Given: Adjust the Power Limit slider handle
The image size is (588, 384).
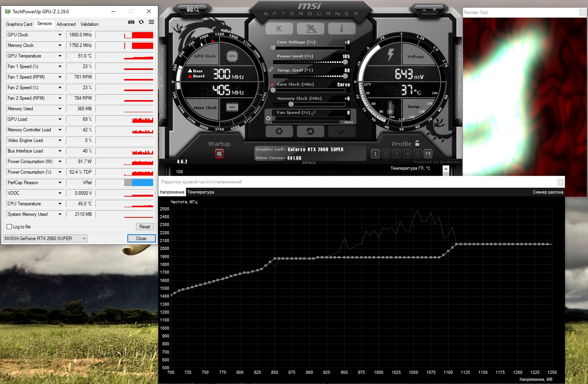Looking at the screenshot, I should [x=345, y=62].
